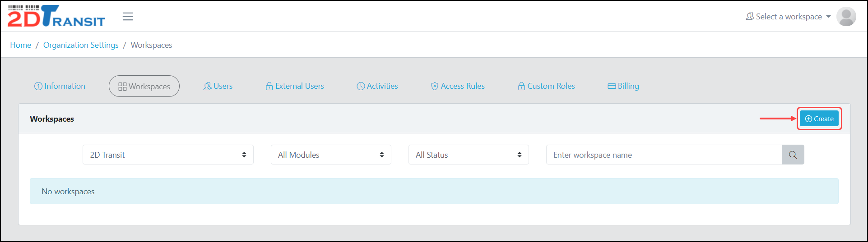Navigate to Home breadcrumb link

tap(21, 45)
